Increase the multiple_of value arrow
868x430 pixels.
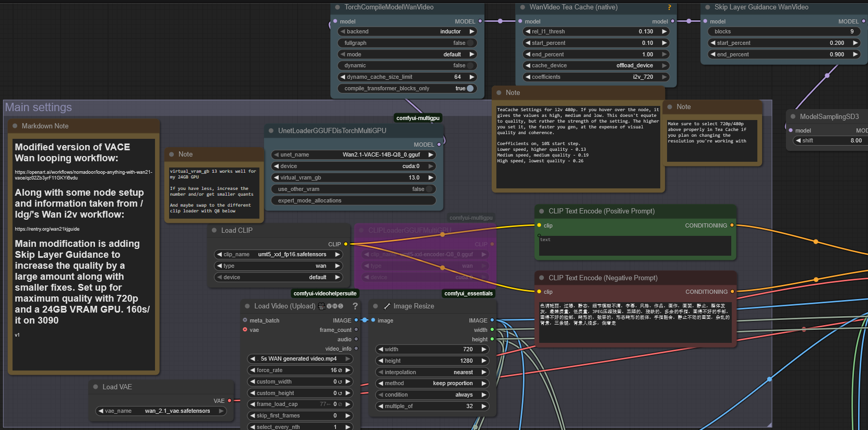484,407
